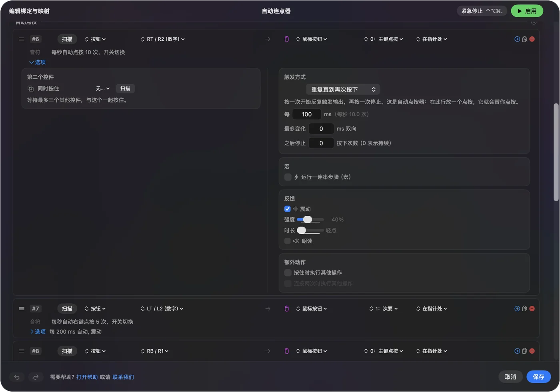The width and height of the screenshot is (560, 392).
Task: Open the 重复直到再次按下 trigger mode dropdown
Action: [343, 90]
